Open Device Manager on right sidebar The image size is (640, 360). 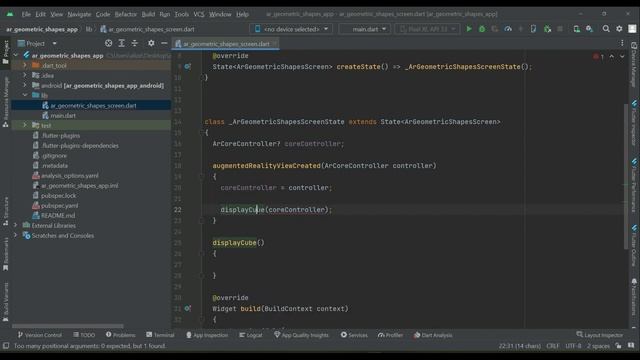[634, 64]
